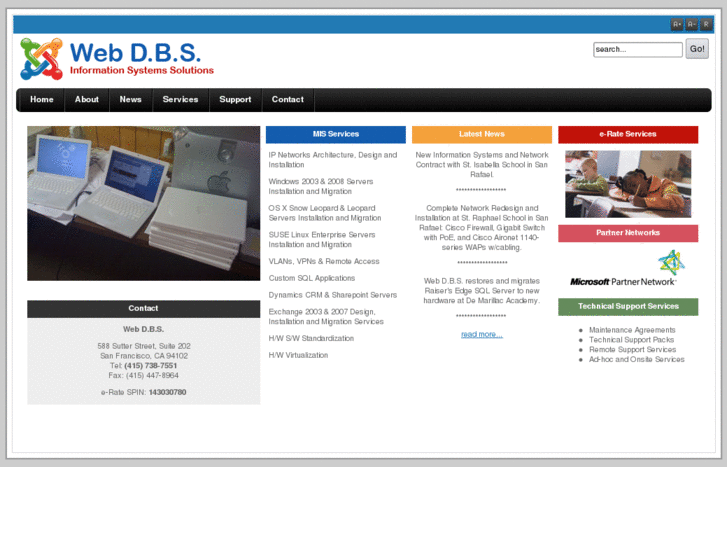This screenshot has height=545, width=727.
Task: Click the dark Contact module header
Action: [144, 309]
